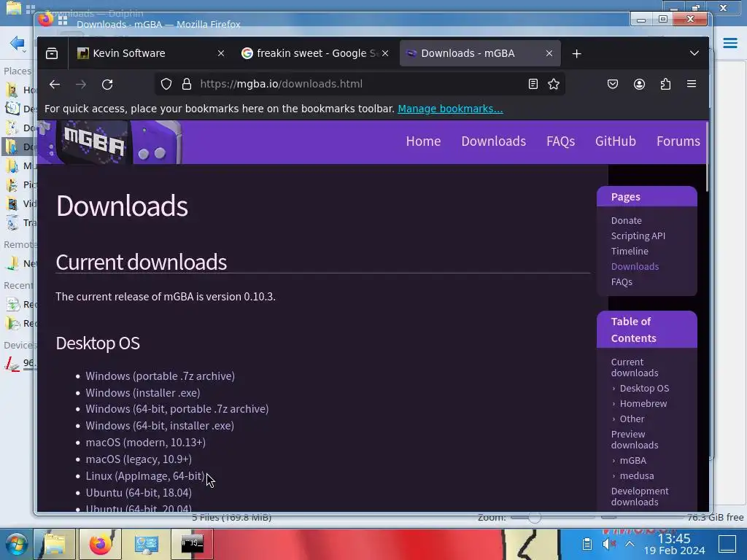The image size is (747, 560).
Task: Click the URL address bar
Action: pos(360,85)
